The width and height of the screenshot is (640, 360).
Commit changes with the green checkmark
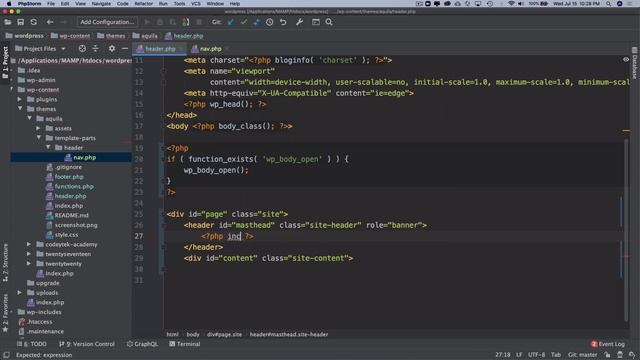244,22
